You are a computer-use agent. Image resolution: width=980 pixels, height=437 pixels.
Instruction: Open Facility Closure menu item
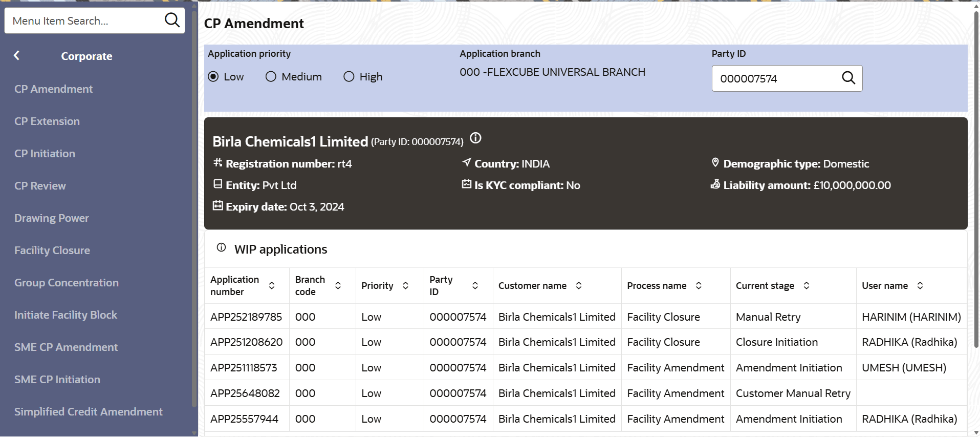(52, 251)
